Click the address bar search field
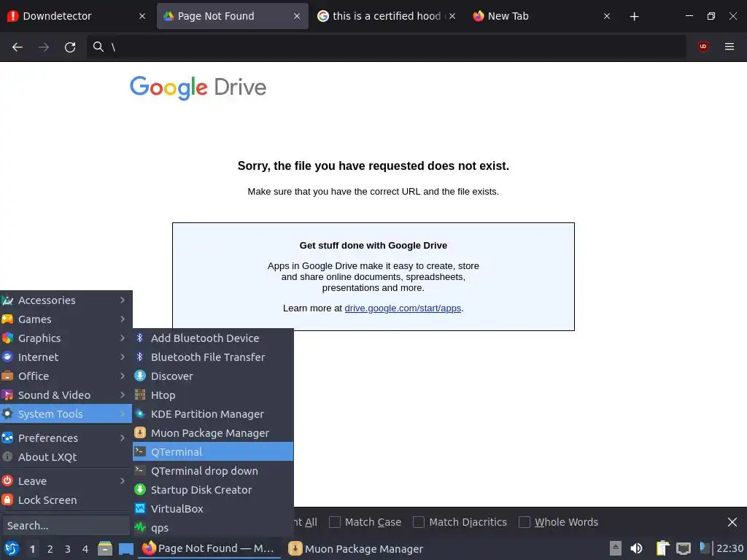747x560 pixels. tap(386, 47)
